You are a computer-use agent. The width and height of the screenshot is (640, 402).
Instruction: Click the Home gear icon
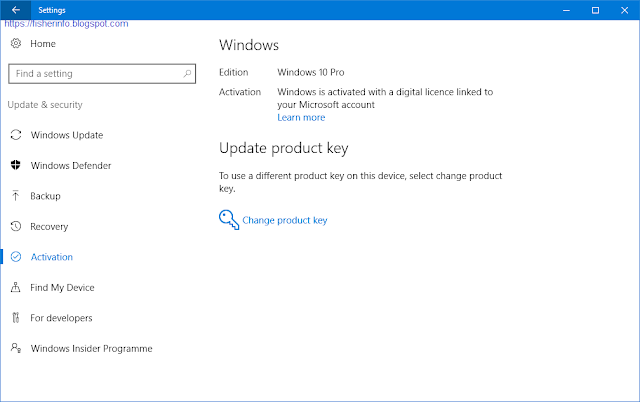tap(16, 43)
